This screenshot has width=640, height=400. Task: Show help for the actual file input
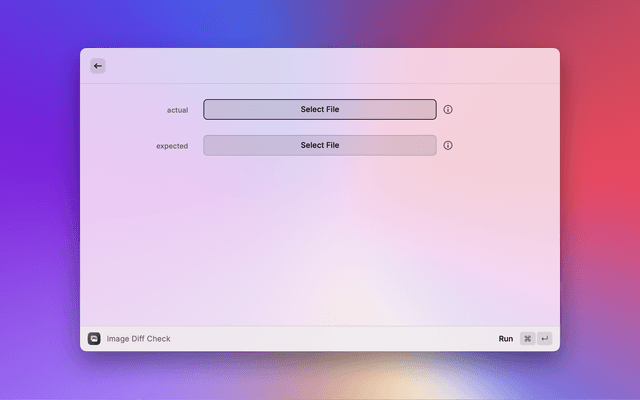448,109
